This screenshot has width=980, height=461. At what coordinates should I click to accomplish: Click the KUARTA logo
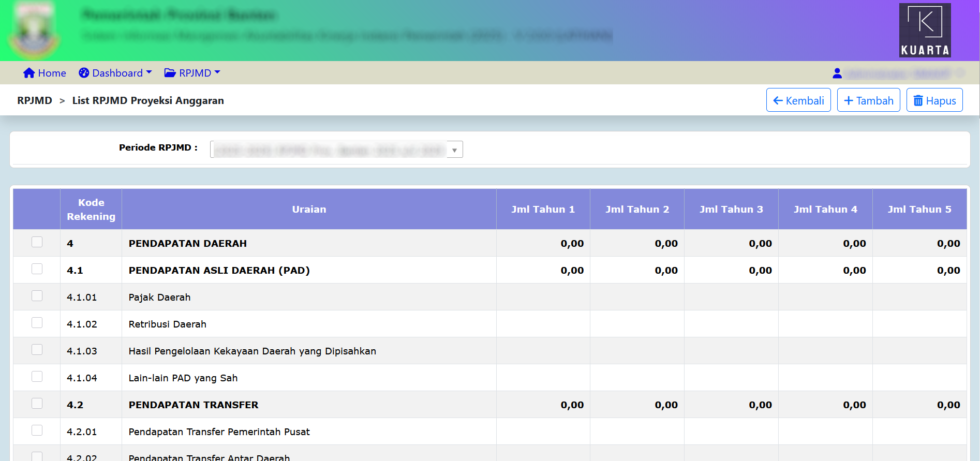point(925,30)
